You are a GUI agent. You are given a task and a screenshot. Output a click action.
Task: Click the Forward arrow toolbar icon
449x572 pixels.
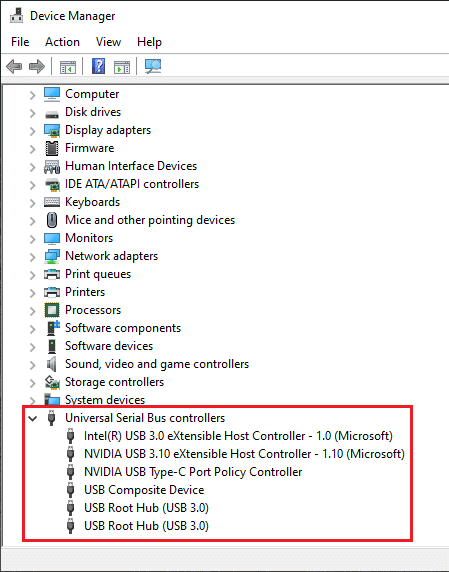click(36, 66)
